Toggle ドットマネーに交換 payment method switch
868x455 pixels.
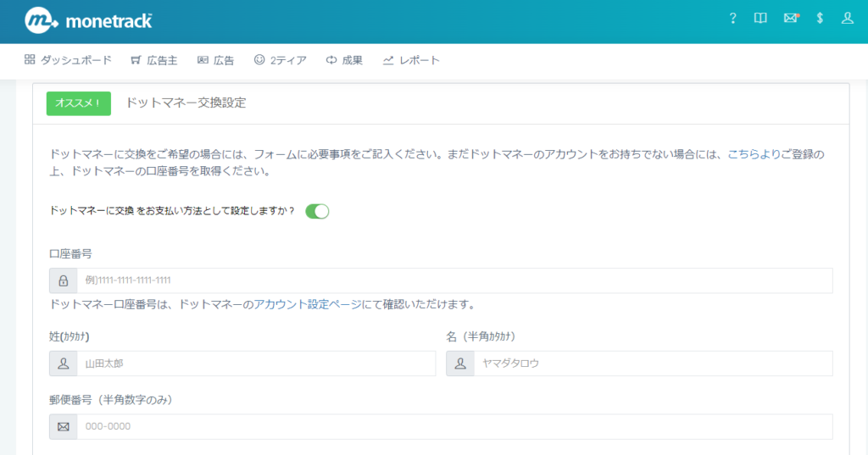pyautogui.click(x=317, y=212)
